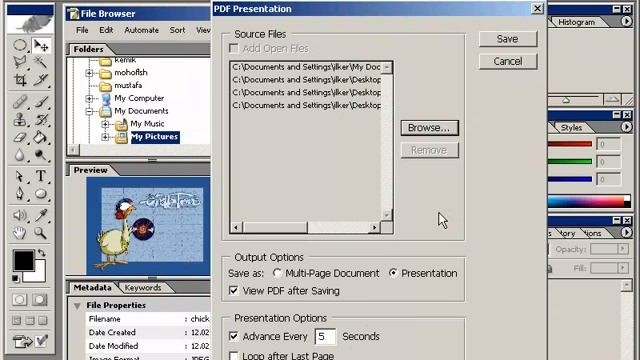640x360 pixels.
Task: Open the Styles palette flyout menu
Action: [x=627, y=127]
